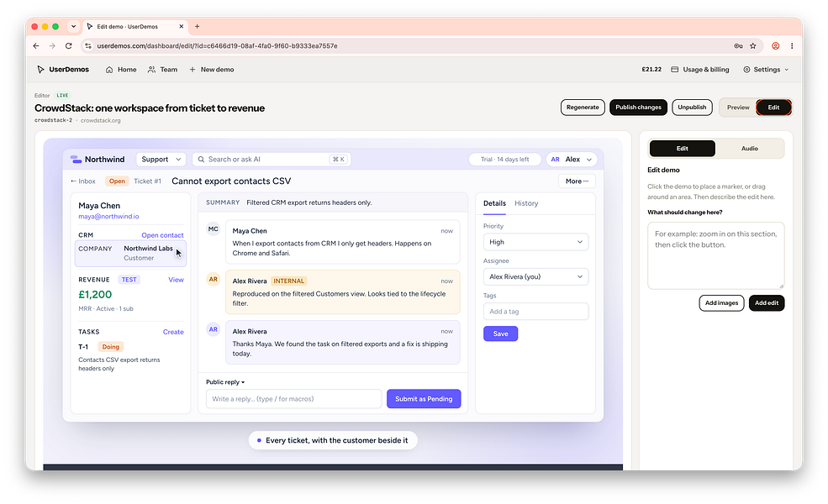The image size is (828, 504).
Task: Click Create next to Tasks
Action: [x=173, y=332]
